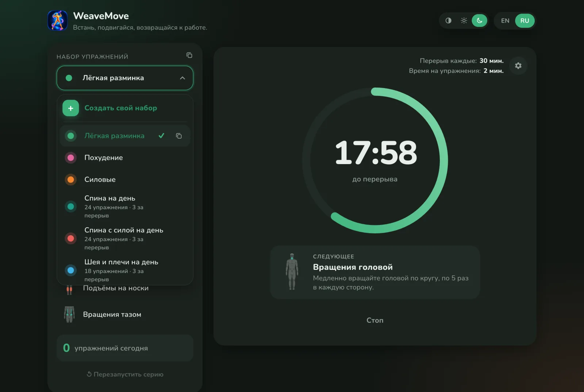
Task: Click the green plus icon to create set
Action: point(71,108)
